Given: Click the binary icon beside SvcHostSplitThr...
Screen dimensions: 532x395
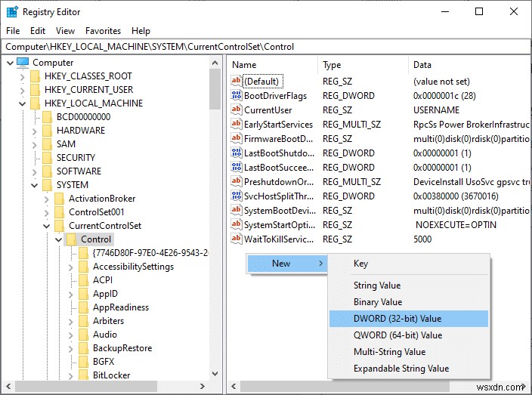Looking at the screenshot, I should (236, 196).
